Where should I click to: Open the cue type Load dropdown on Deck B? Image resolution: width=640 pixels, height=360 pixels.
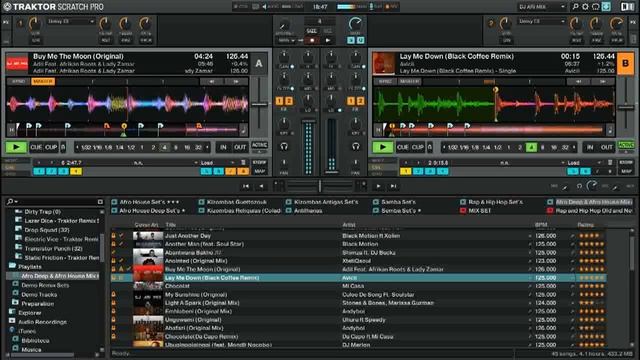click(x=583, y=163)
